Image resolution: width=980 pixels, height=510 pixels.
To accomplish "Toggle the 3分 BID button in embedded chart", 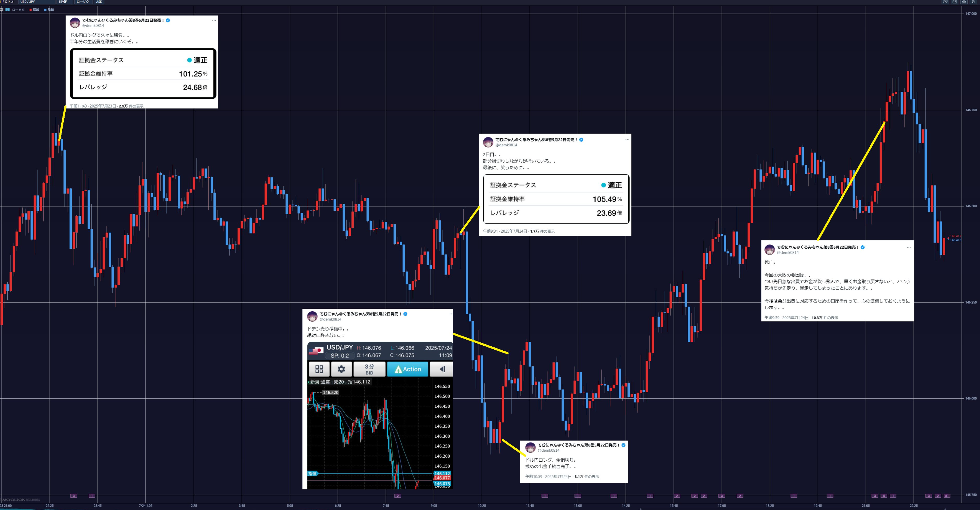I will [x=369, y=369].
